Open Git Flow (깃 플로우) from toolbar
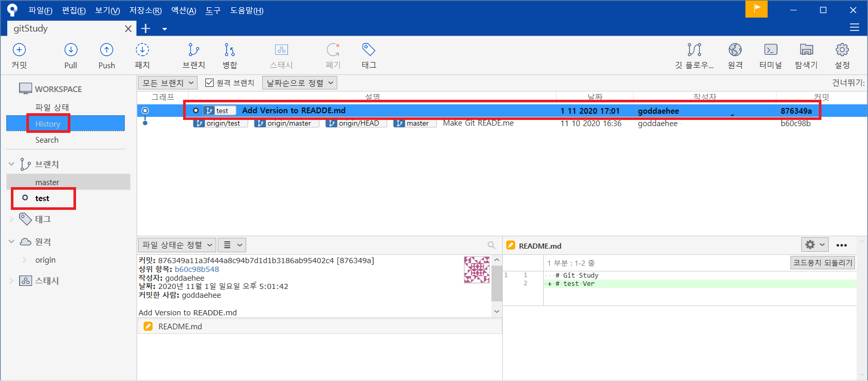868x381 pixels. coord(694,50)
